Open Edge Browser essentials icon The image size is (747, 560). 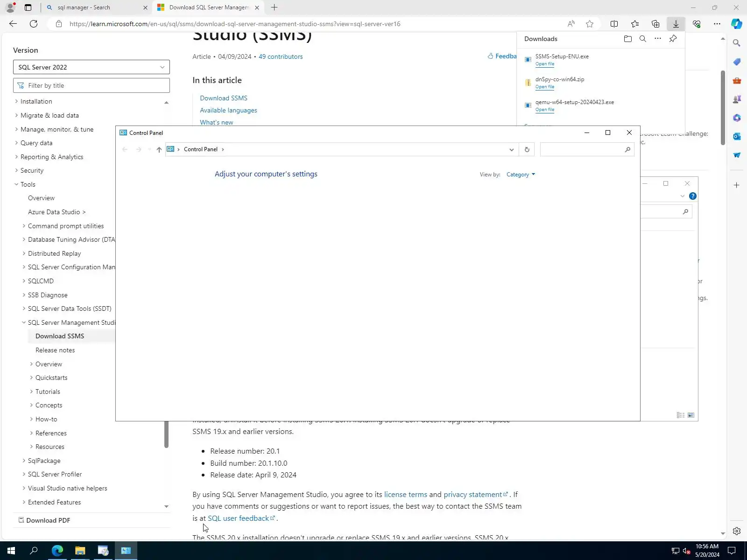click(x=697, y=24)
